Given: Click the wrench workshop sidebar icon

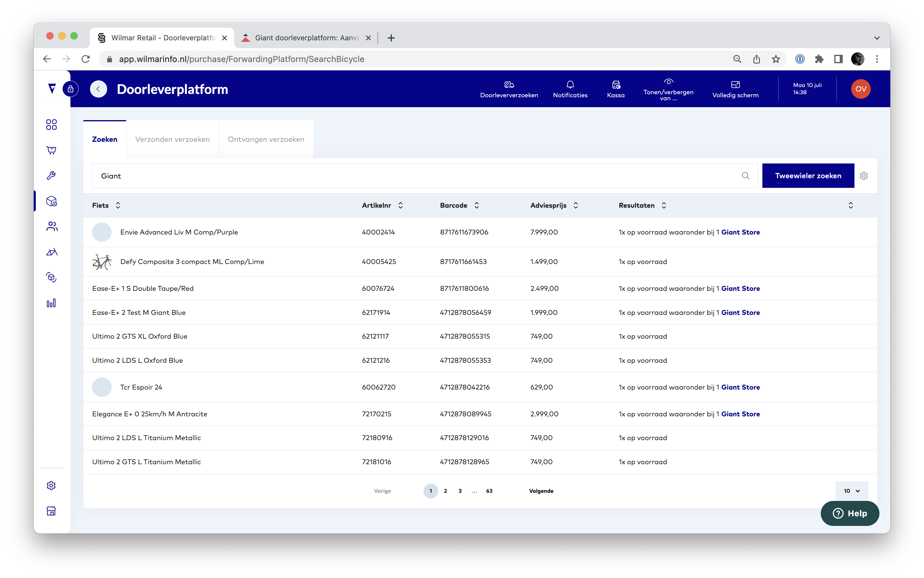Looking at the screenshot, I should click(51, 176).
